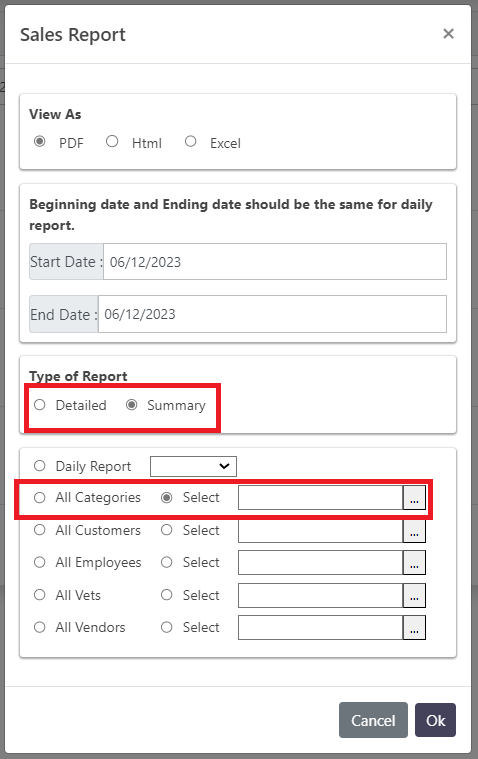Open Categories ellipsis browse button
Viewport: 478px width, 759px height.
click(x=414, y=498)
